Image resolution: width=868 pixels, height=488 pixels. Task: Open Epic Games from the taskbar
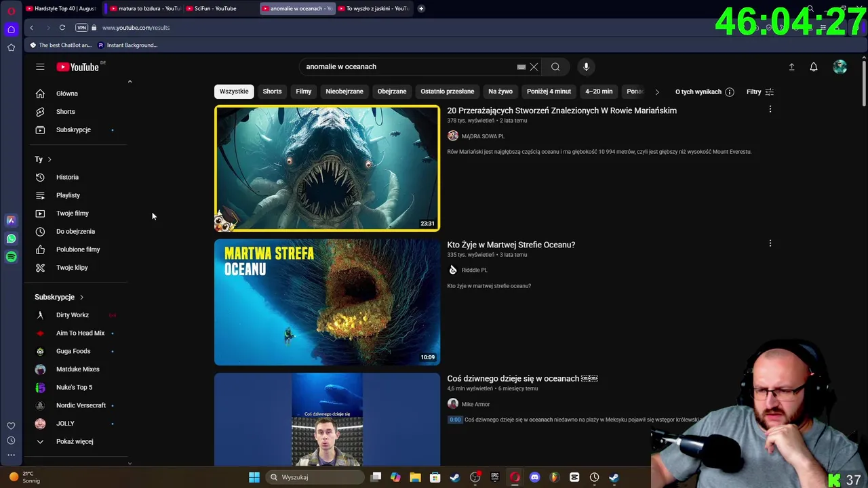point(495,477)
